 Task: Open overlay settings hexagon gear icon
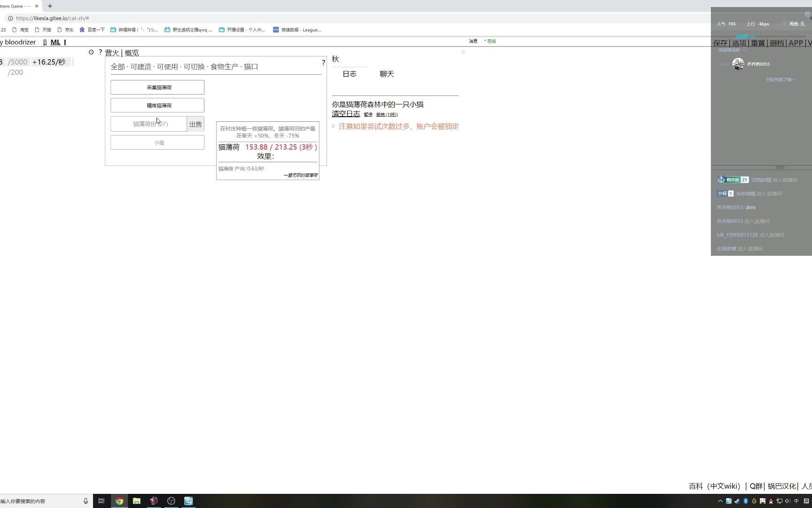click(807, 14)
